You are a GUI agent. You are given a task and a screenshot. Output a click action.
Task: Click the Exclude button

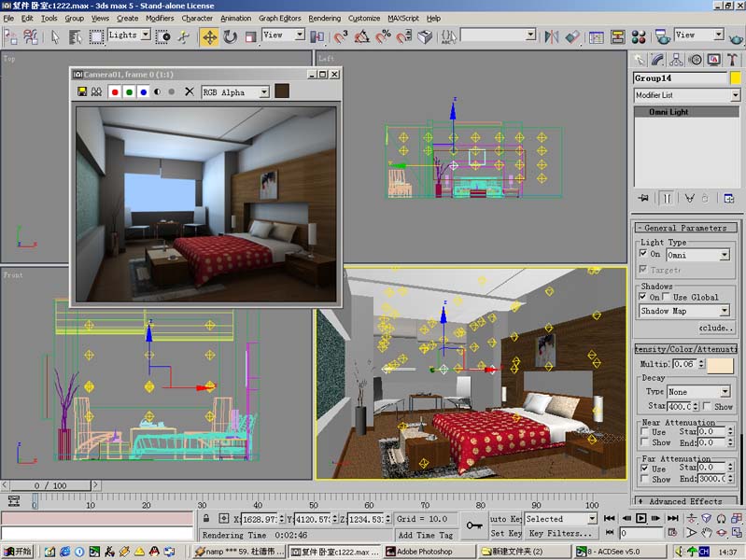(717, 328)
